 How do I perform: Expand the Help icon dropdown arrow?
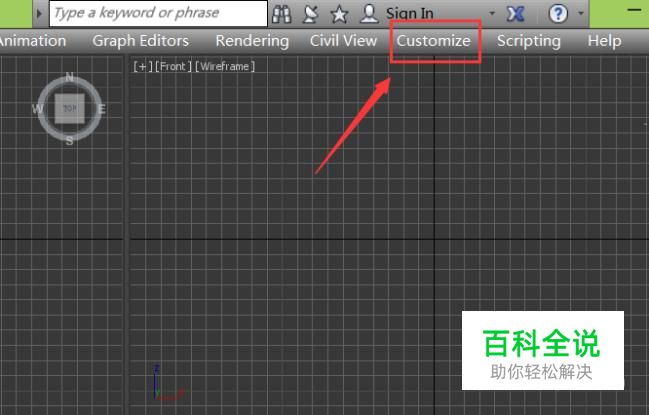tap(581, 14)
